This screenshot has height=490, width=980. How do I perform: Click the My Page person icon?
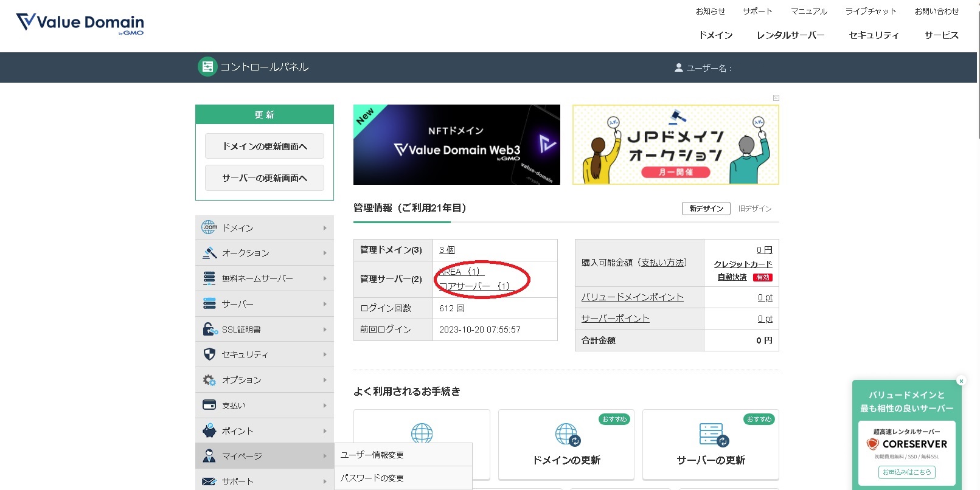pyautogui.click(x=209, y=456)
